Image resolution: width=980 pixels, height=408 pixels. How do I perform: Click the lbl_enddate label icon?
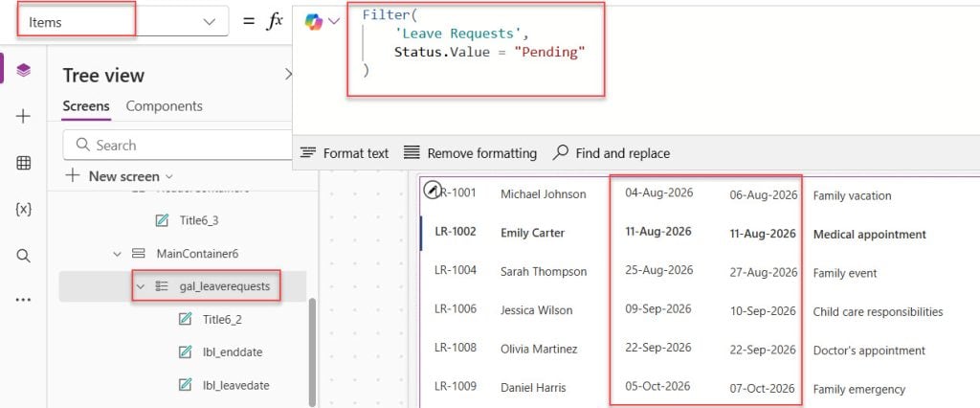click(x=185, y=352)
